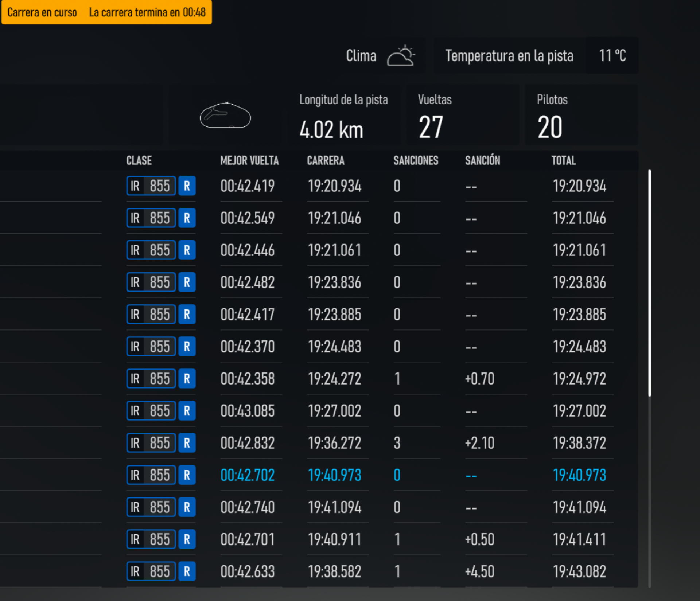Screen dimensions: 700x601
Task: Click the IR 855 badge for lap 00:42.702
Action: [151, 475]
